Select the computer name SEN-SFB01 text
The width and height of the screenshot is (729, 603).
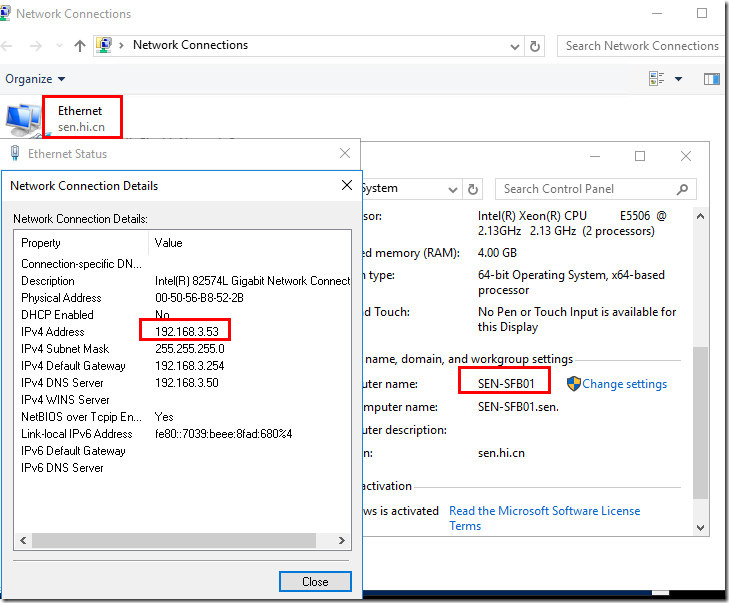(x=506, y=384)
